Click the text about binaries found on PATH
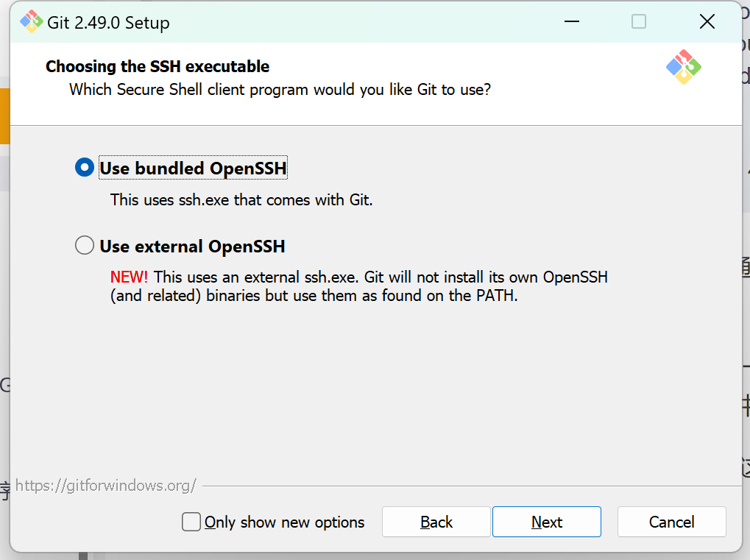This screenshot has width=750, height=560. point(314,297)
